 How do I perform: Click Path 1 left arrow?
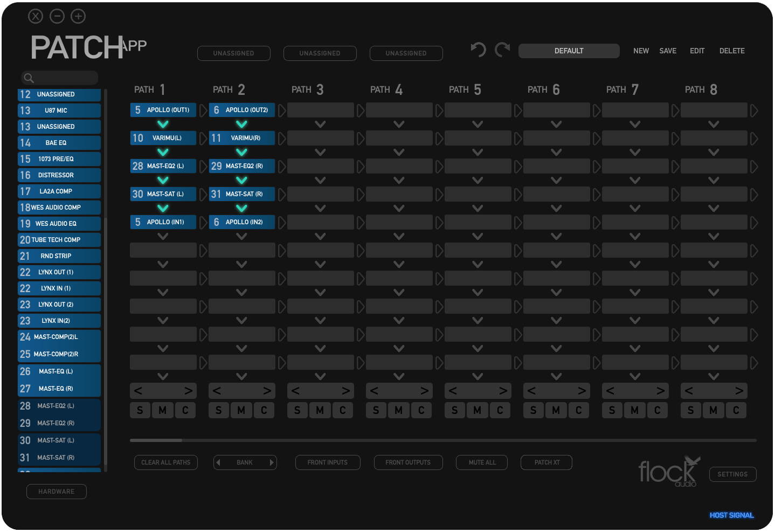pos(139,391)
